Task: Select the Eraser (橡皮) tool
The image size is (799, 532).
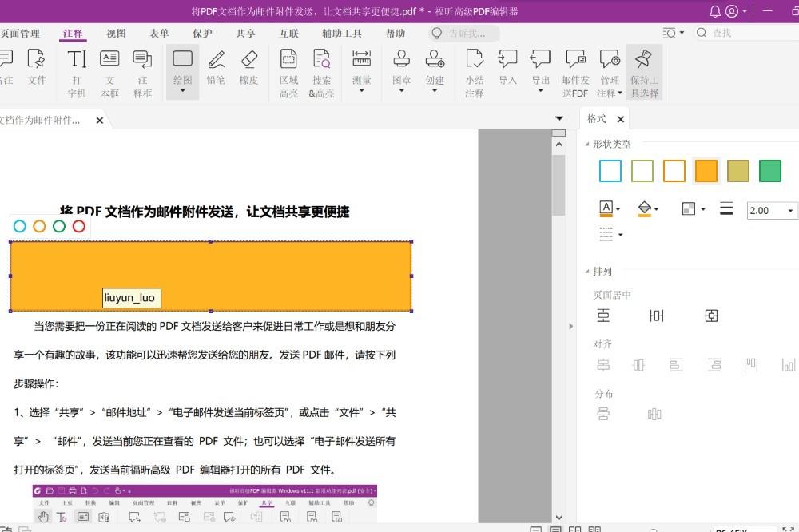Action: [249, 67]
